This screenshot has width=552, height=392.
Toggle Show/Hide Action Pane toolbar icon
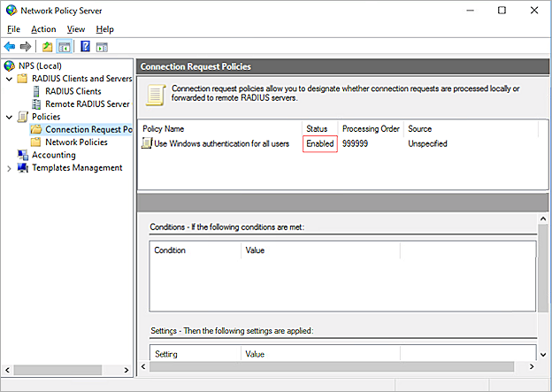pos(102,46)
